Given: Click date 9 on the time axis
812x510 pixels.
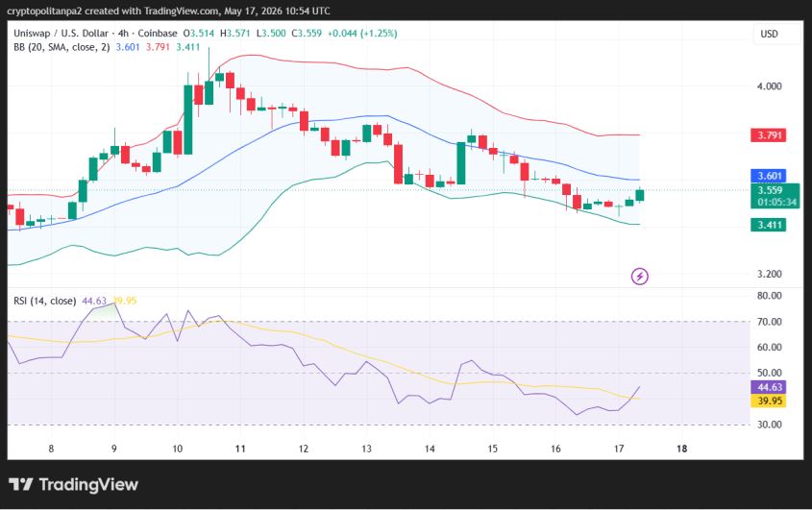Looking at the screenshot, I should point(114,449).
